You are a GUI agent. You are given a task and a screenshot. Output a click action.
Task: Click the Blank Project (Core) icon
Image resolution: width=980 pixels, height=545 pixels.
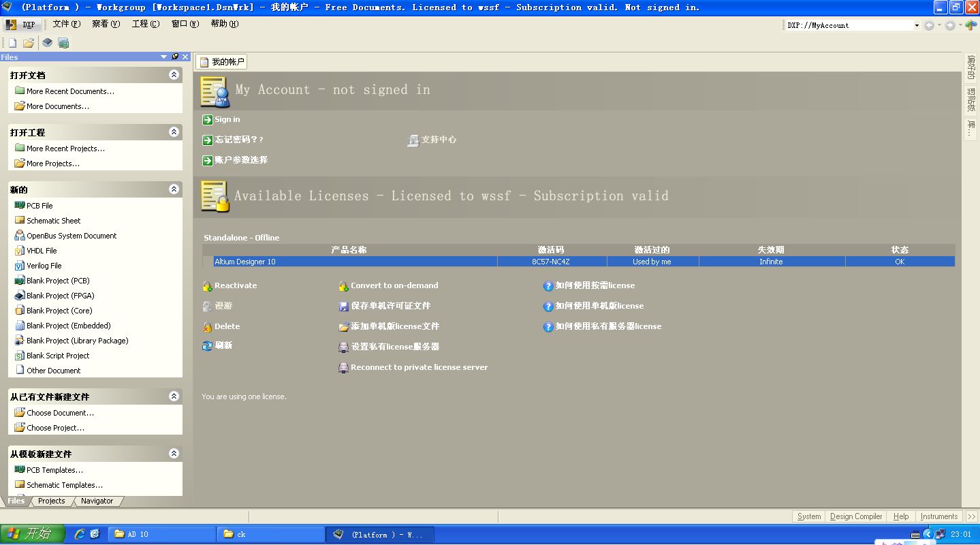tap(20, 311)
